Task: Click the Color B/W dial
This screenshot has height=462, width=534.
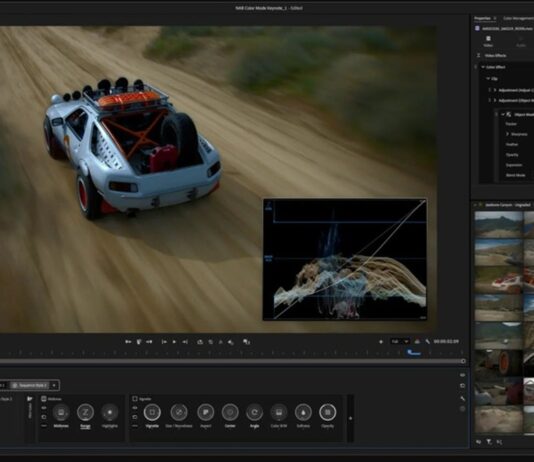Action: [279, 412]
